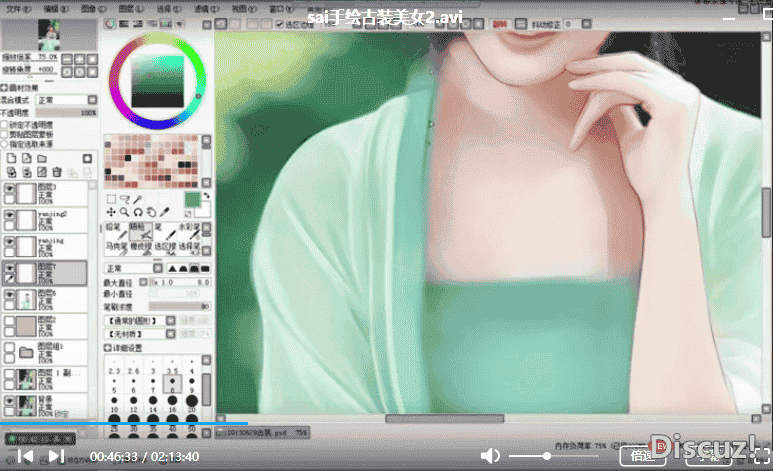
Task: Hide the 背景 layer eye
Action: tap(9, 400)
